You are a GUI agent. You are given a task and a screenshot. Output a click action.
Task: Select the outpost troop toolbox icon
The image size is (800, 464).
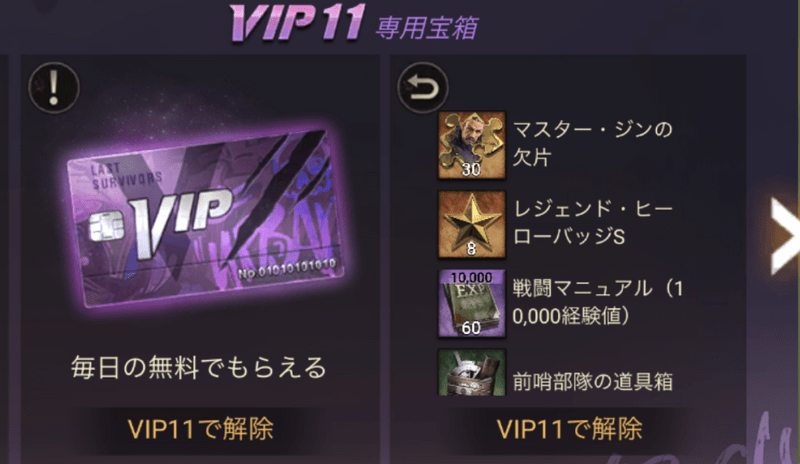pyautogui.click(x=472, y=373)
